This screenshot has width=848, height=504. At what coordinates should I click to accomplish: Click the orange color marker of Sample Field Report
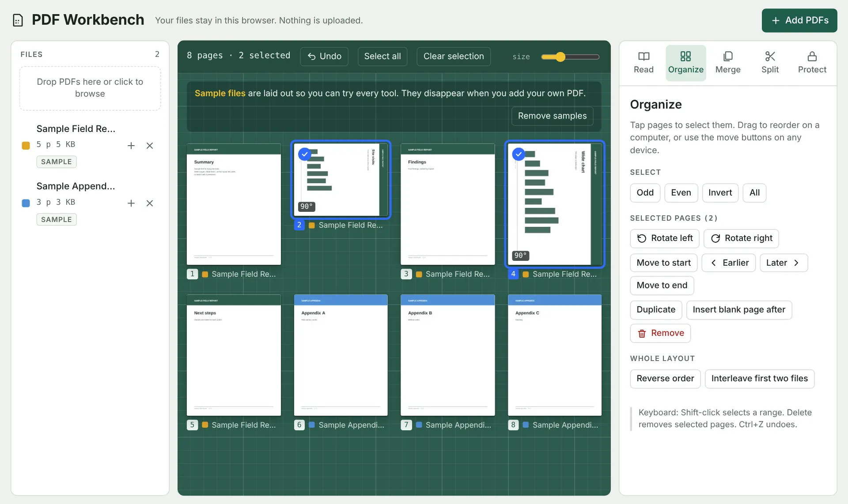(x=26, y=146)
